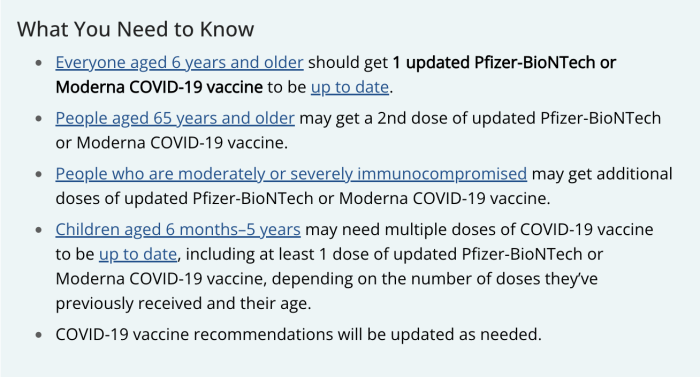
Task: Click the 'What You Need to Know' heading
Action: [x=136, y=29]
